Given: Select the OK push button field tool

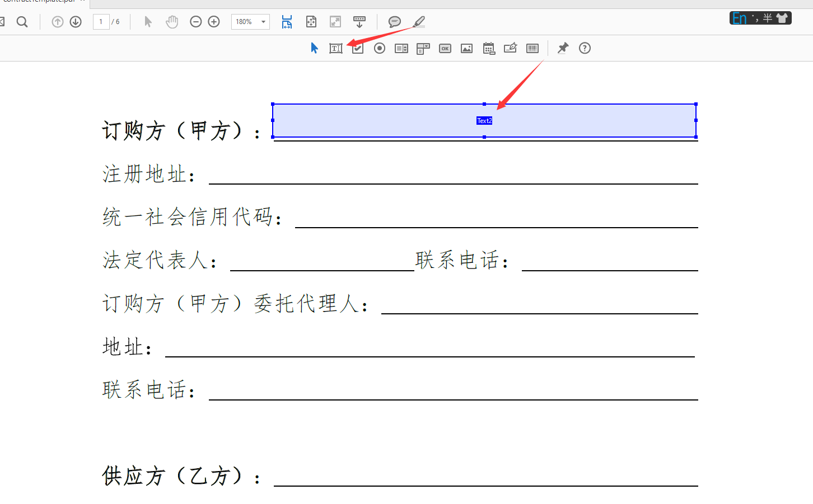Looking at the screenshot, I should pos(445,48).
